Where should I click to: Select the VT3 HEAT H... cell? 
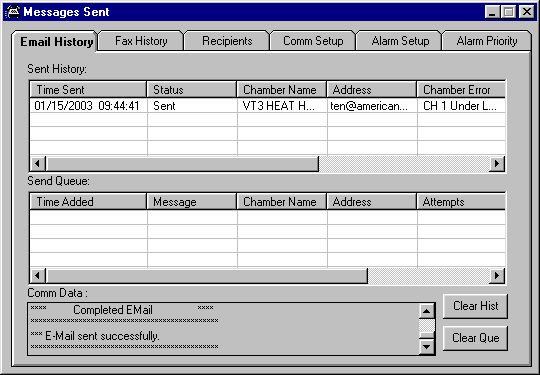click(x=282, y=106)
